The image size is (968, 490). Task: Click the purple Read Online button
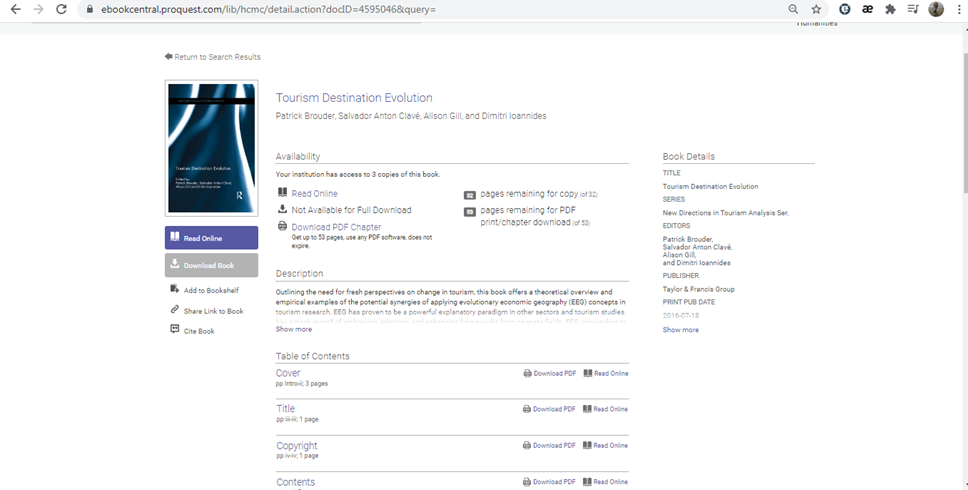click(211, 238)
